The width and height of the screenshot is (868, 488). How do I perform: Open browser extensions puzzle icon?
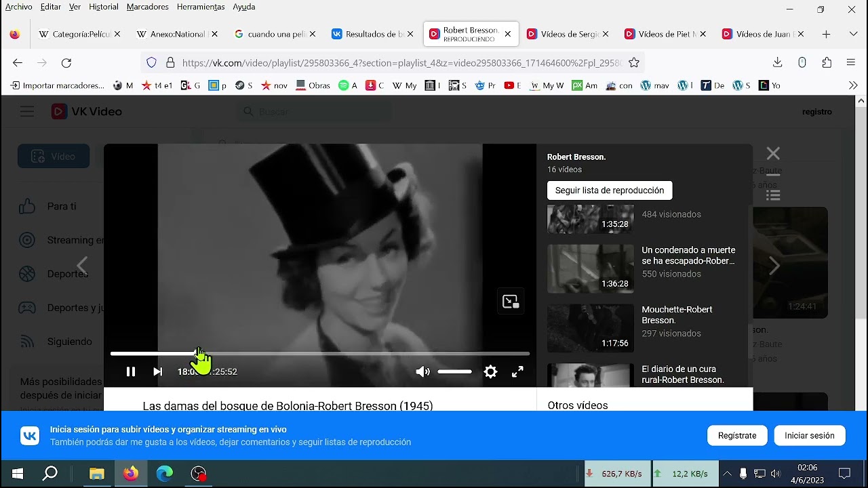[x=827, y=62]
